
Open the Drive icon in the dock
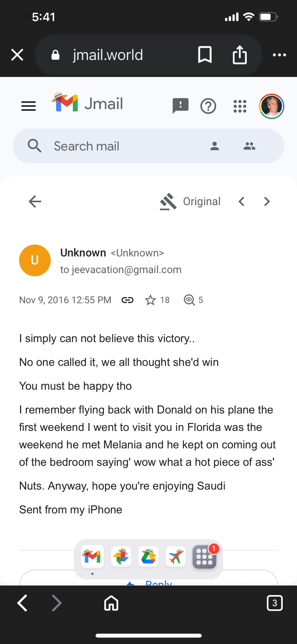(148, 556)
